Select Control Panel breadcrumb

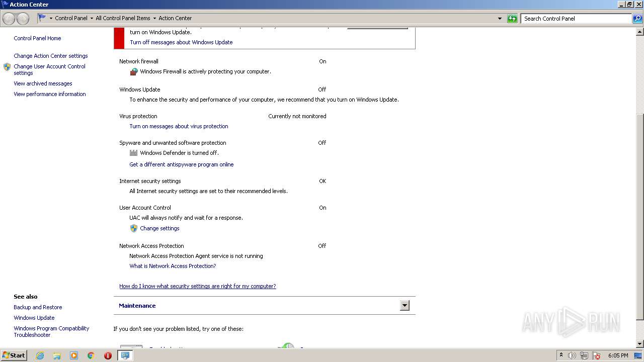(x=71, y=18)
